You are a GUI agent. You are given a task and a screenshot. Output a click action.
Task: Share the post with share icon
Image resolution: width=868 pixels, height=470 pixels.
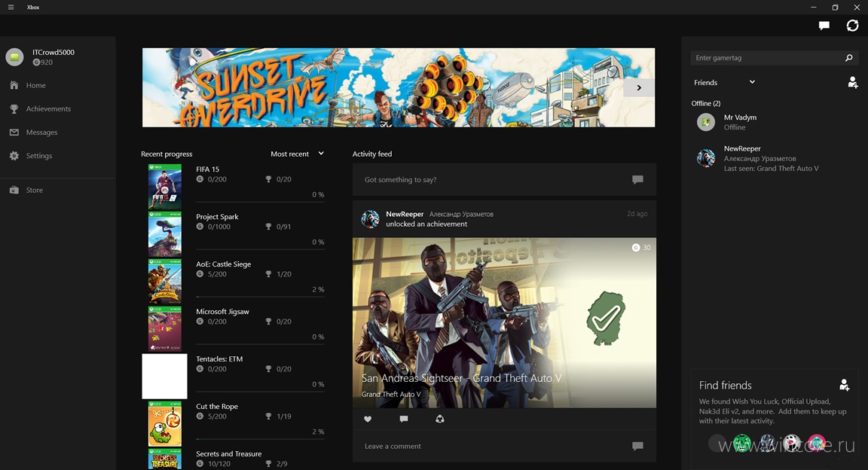[x=439, y=419]
